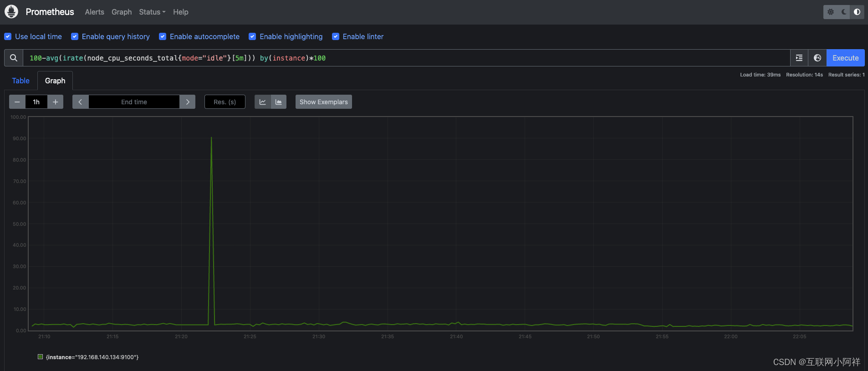The width and height of the screenshot is (868, 371).
Task: Show unstacked line graph
Action: pos(263,102)
